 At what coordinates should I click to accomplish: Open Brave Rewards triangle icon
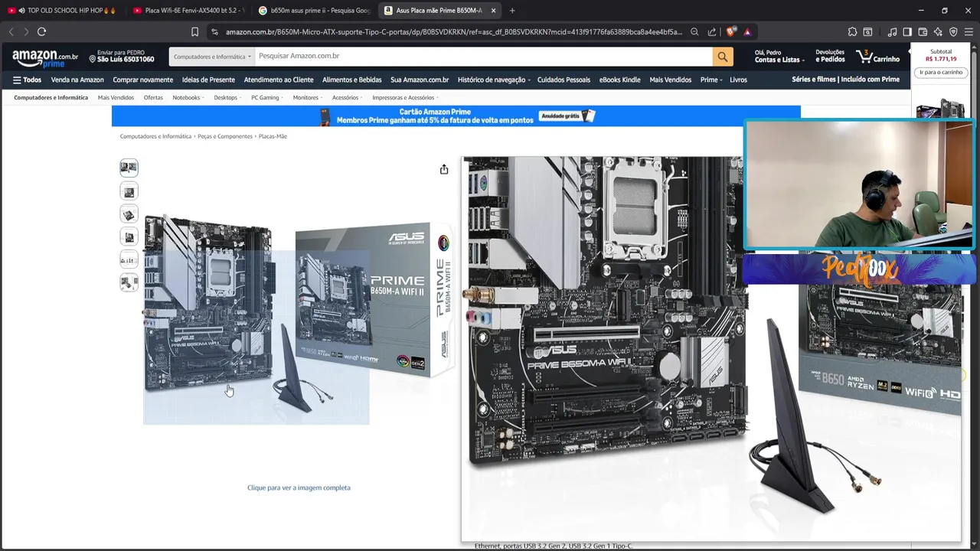747,32
